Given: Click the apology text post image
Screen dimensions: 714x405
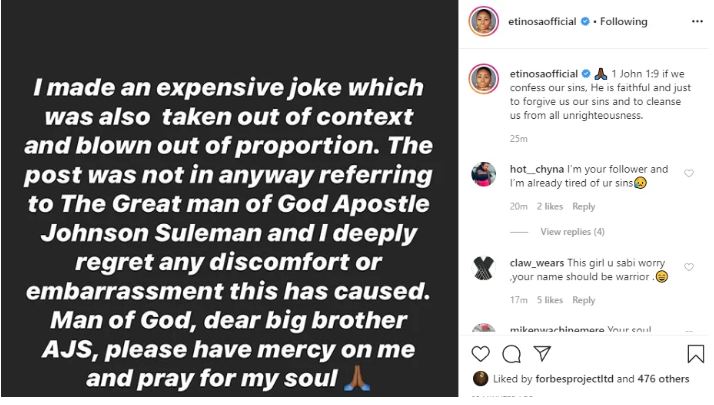Looking at the screenshot, I should [228, 200].
